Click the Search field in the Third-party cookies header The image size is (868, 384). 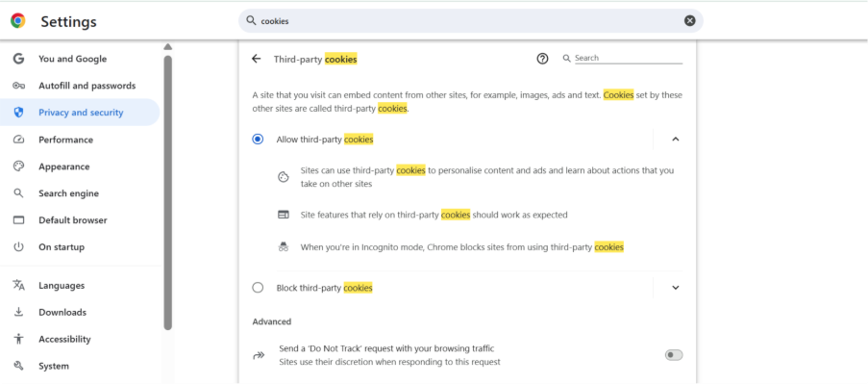(x=629, y=58)
